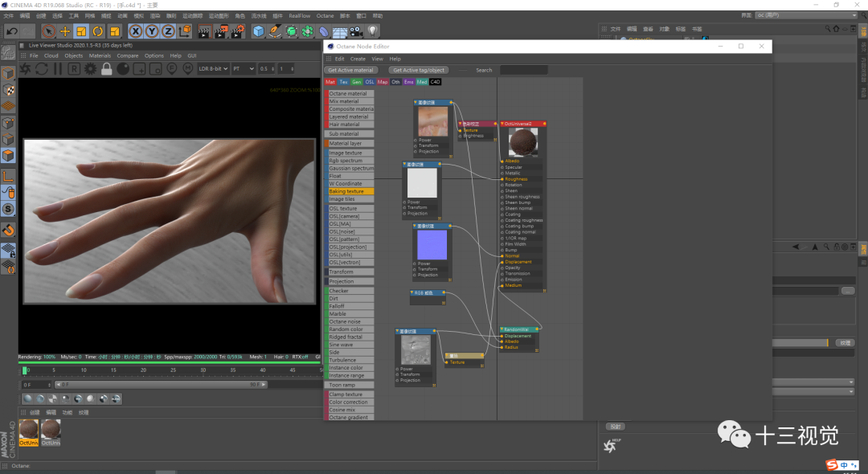Click the S workplane icon in left sidebar

click(x=8, y=209)
